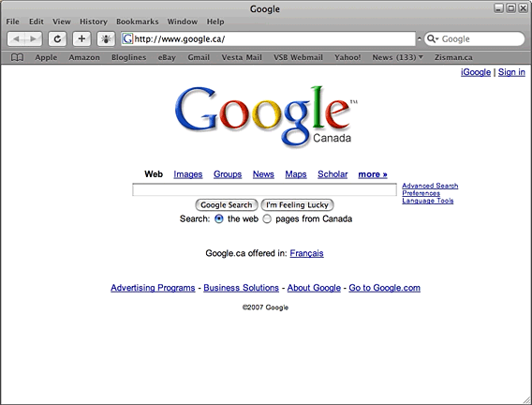Open the VSB Webmail bookmark

(298, 57)
